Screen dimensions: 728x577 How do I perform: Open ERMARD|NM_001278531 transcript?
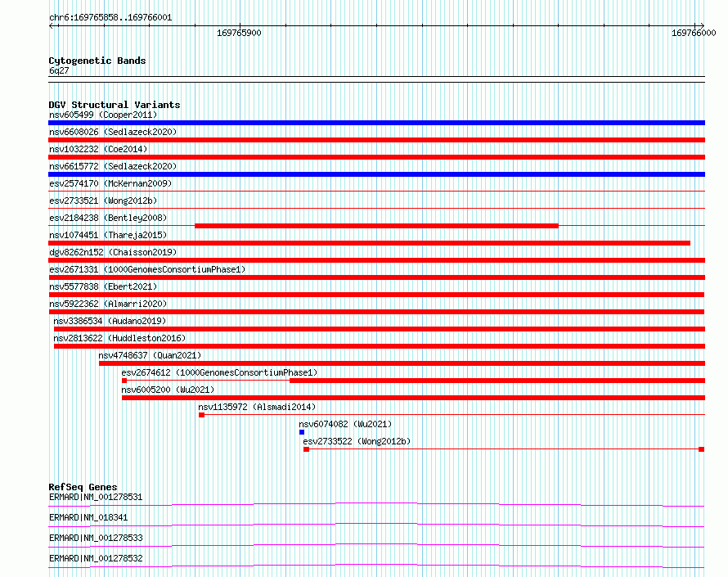click(x=96, y=497)
